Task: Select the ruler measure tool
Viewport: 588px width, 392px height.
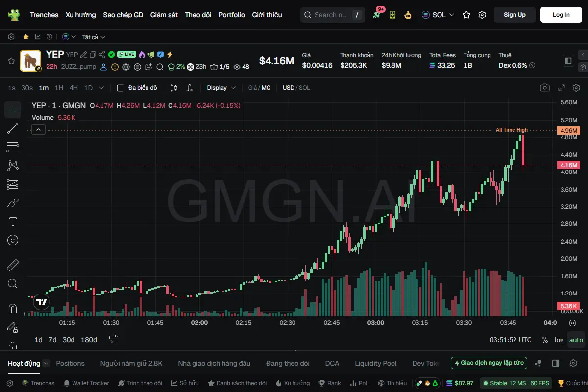Action: (13, 265)
